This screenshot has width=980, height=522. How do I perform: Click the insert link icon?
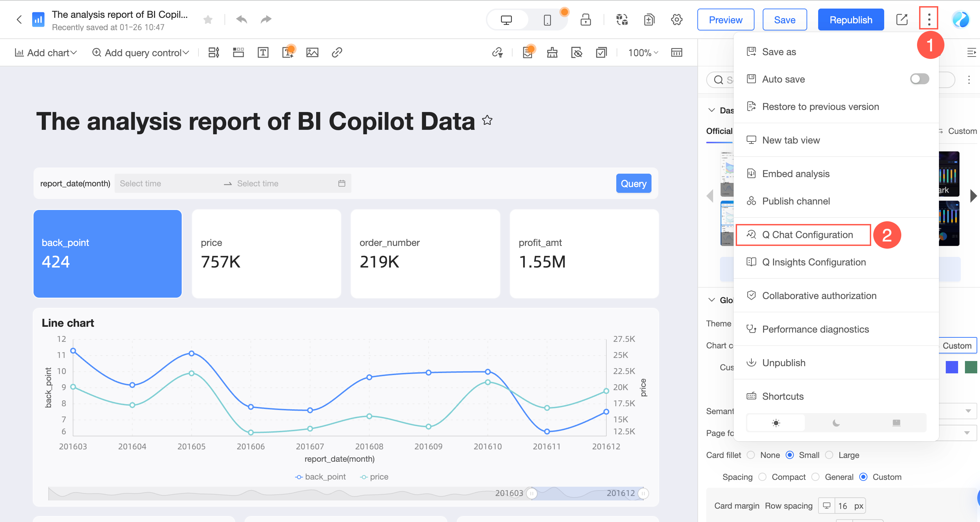[337, 52]
